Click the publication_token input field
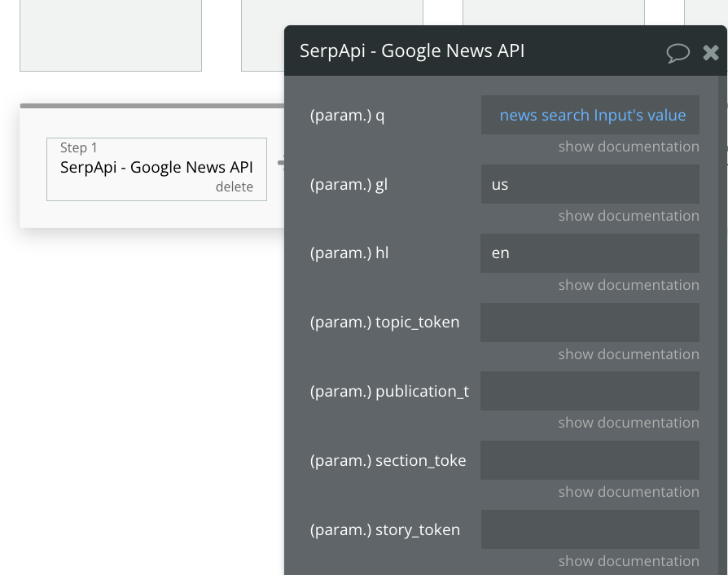Viewport: 728px width, 575px height. pos(590,391)
